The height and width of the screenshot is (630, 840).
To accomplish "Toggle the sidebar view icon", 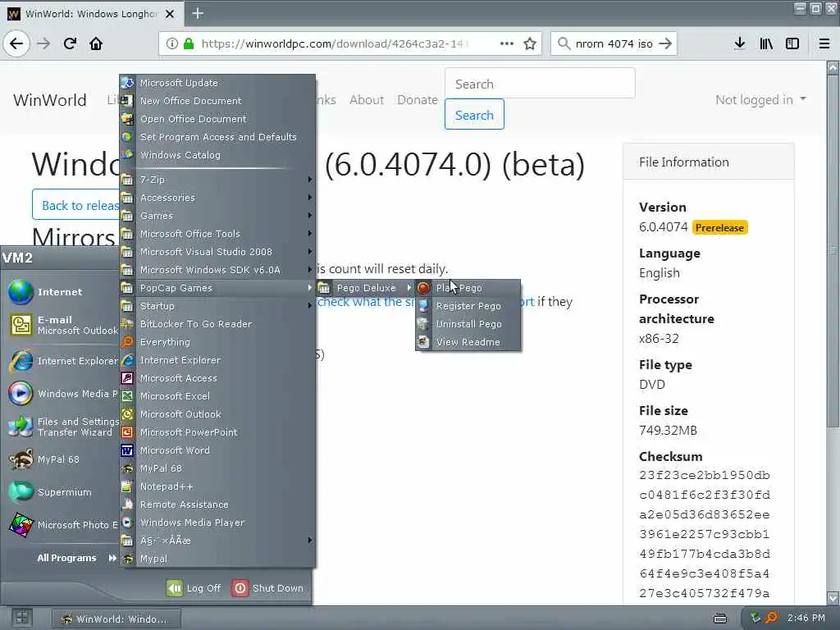I will point(792,43).
